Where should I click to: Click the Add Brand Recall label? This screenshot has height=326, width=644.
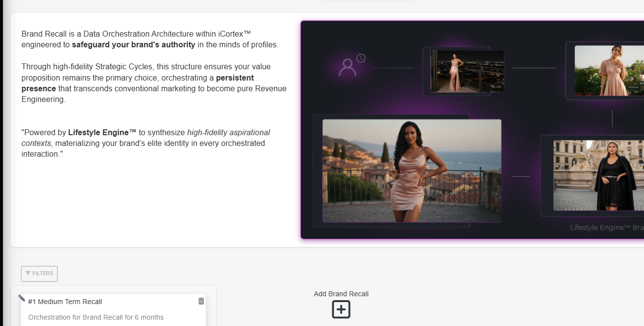coord(341,294)
